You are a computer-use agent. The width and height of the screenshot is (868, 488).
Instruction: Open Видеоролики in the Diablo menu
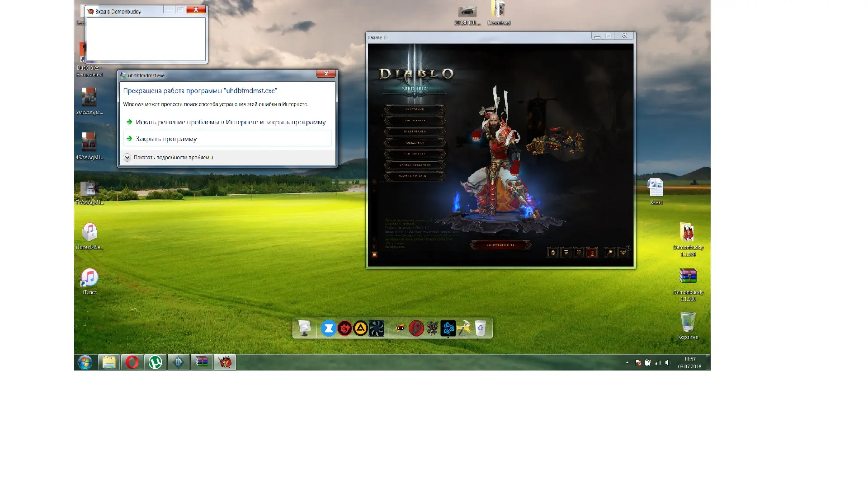pos(415,131)
